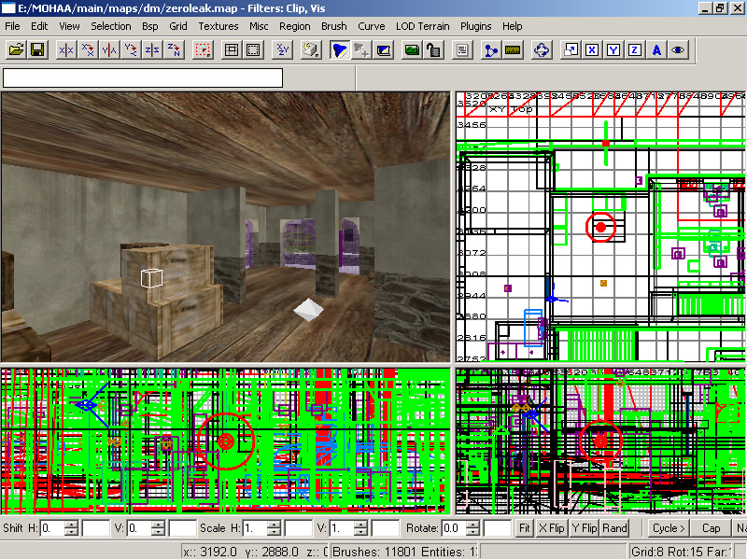Viewport: 747px width, 560px height.
Task: Toggle the X axis lock button
Action: click(592, 49)
